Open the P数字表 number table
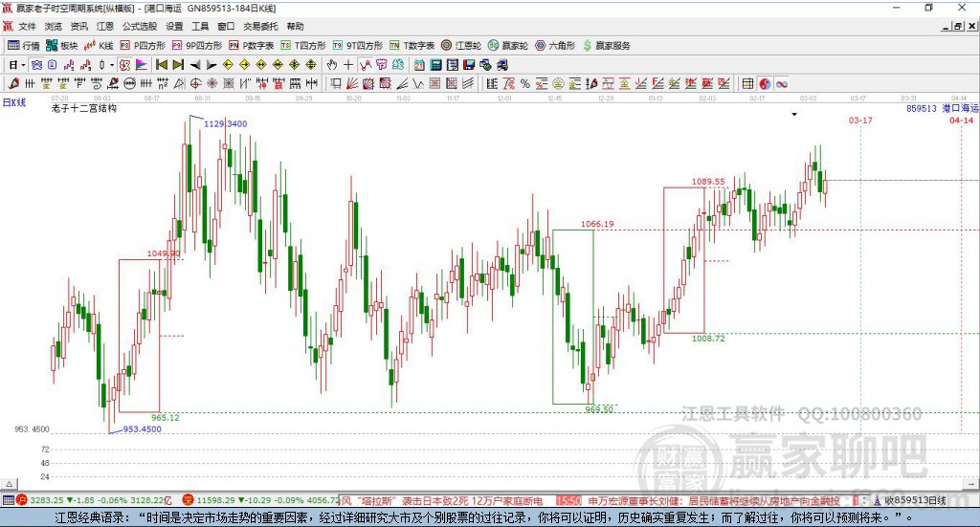Viewport: 980px width, 527px height. 252,46
